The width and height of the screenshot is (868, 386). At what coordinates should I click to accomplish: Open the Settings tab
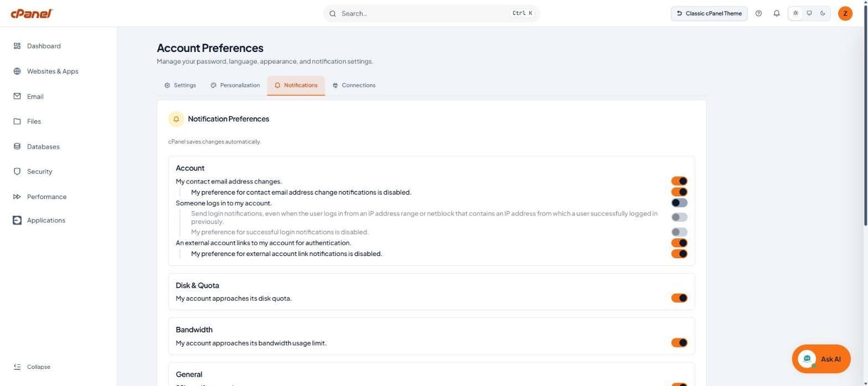click(180, 85)
